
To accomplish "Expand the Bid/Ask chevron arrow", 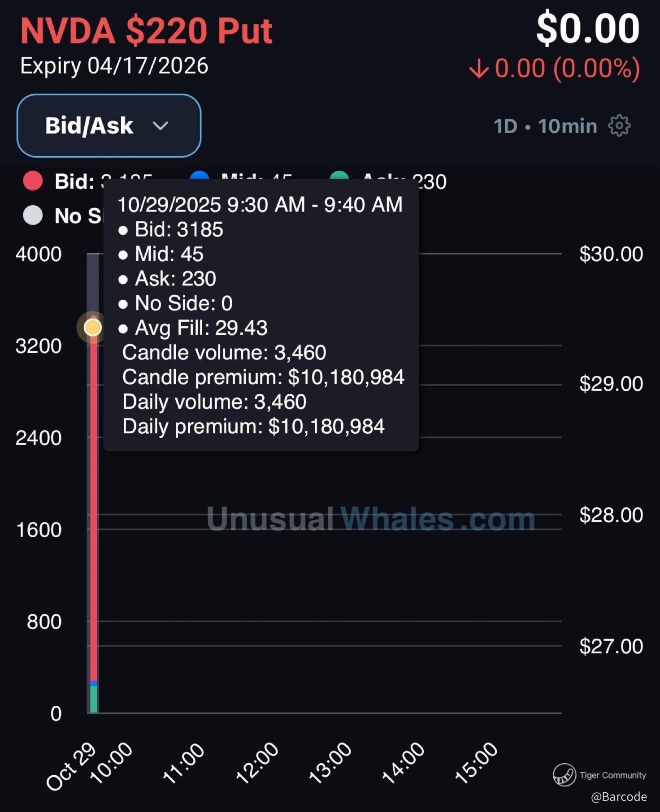I will pyautogui.click(x=160, y=126).
